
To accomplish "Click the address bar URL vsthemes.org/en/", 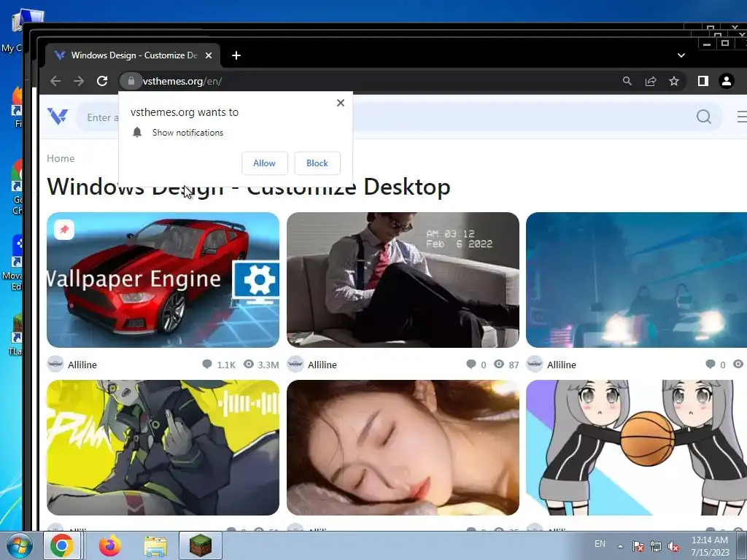I will click(x=182, y=82).
